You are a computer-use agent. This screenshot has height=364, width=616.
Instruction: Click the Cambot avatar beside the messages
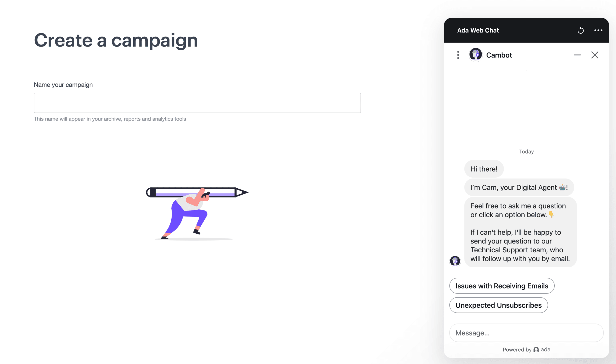tap(455, 261)
